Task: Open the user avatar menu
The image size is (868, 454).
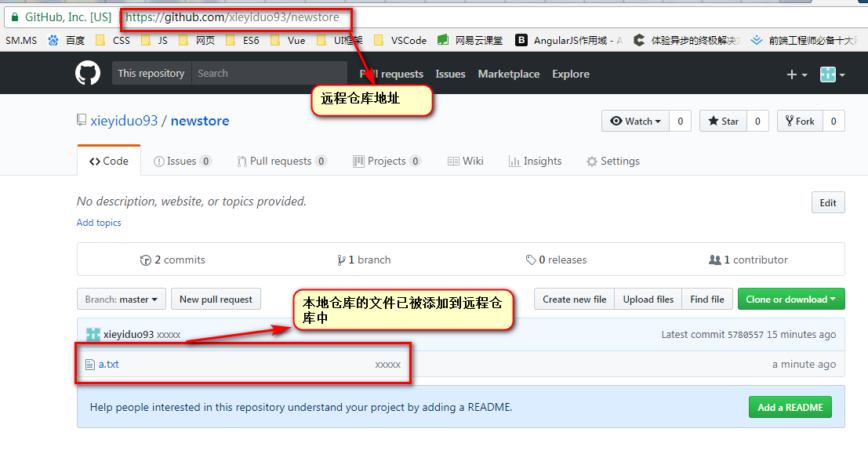Action: (x=832, y=74)
